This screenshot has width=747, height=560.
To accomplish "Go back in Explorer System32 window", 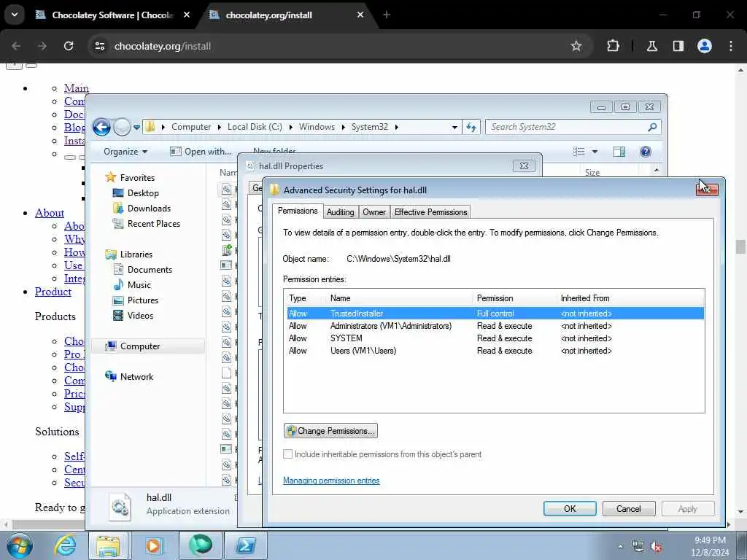I will (101, 127).
